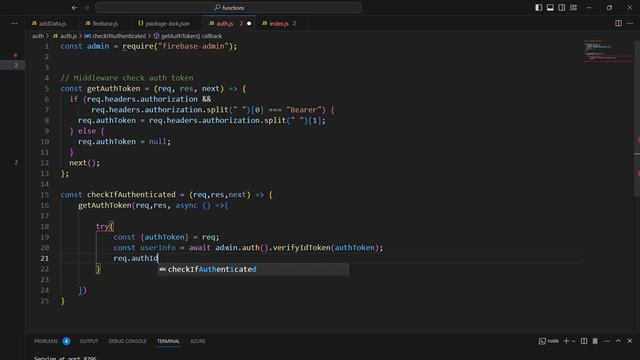The width and height of the screenshot is (640, 360).
Task: Open the Debug Console panel tab
Action: (127, 341)
